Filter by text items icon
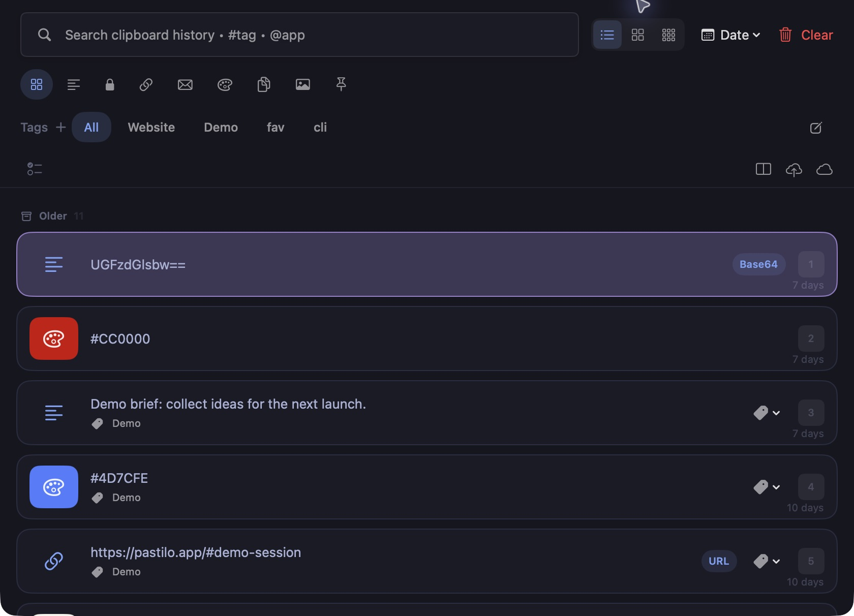Image resolution: width=854 pixels, height=616 pixels. click(x=74, y=84)
